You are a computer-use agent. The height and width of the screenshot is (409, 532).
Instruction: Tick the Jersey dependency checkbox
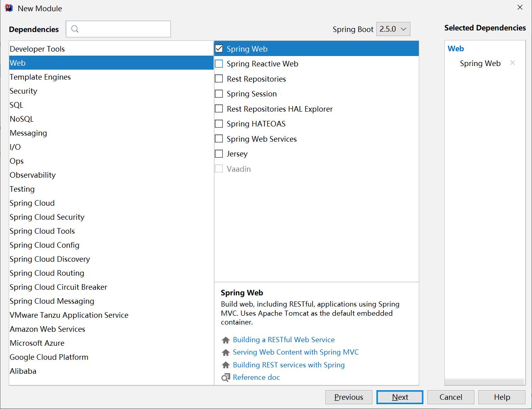pyautogui.click(x=219, y=154)
